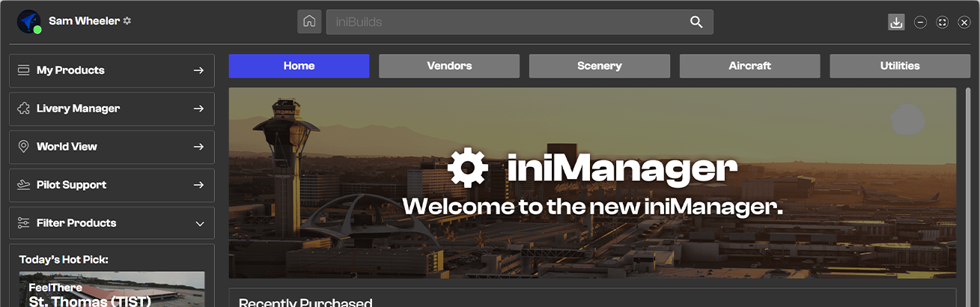Screen dimensions: 980x307
Task: Open the Filter Products dropdown
Action: [112, 223]
